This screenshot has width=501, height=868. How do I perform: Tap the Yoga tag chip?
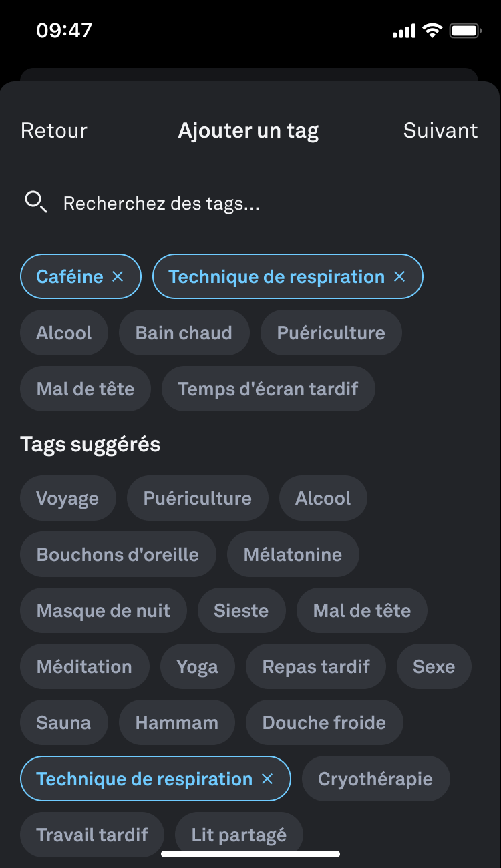(197, 666)
